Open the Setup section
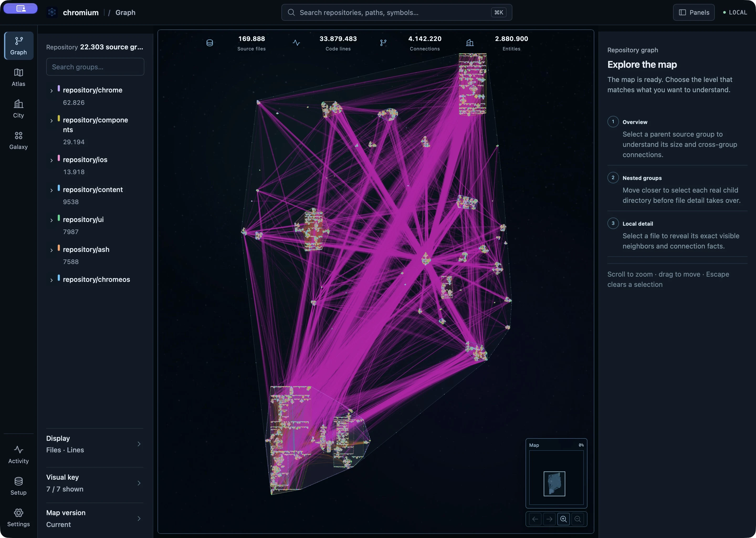The width and height of the screenshot is (756, 538). (19, 486)
